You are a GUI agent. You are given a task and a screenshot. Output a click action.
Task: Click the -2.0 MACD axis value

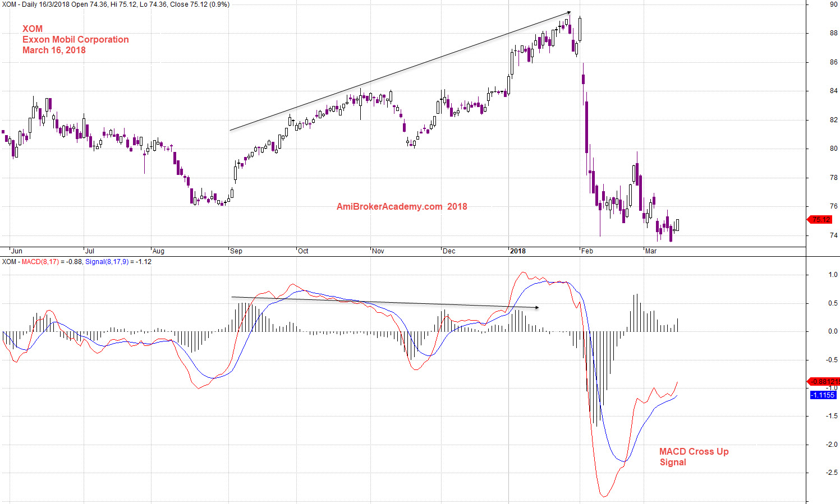[x=832, y=445]
